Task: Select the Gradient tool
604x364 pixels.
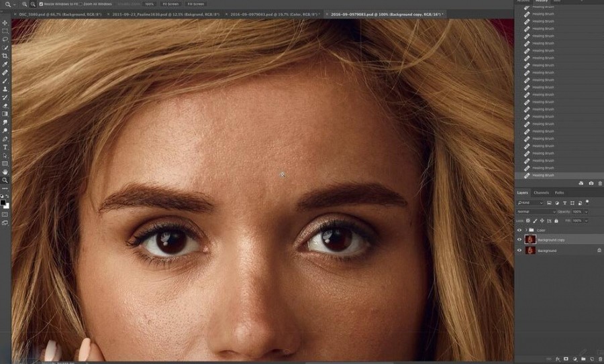Action: (5, 114)
